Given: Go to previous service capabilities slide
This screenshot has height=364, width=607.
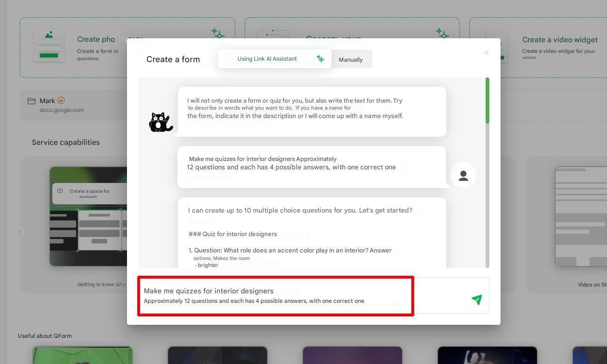Looking at the screenshot, I should coord(20,231).
